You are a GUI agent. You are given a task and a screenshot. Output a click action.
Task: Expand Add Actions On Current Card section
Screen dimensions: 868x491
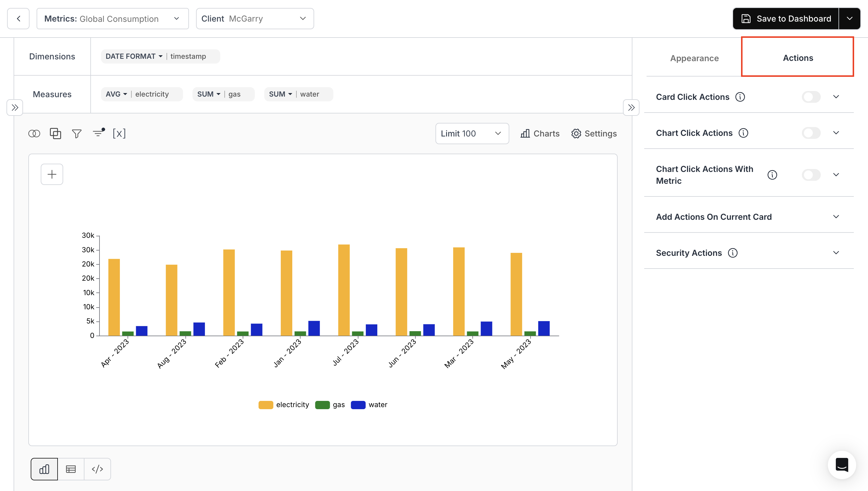click(x=836, y=217)
